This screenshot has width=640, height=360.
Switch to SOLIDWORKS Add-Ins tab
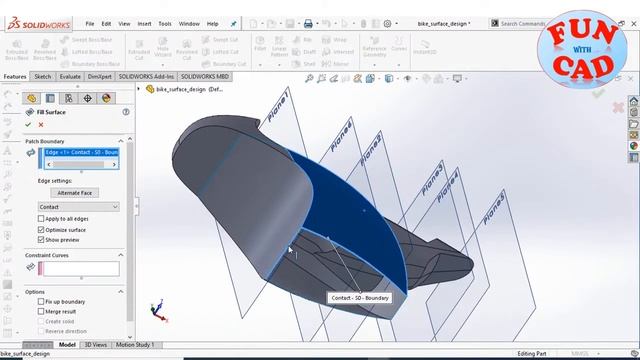[x=146, y=76]
